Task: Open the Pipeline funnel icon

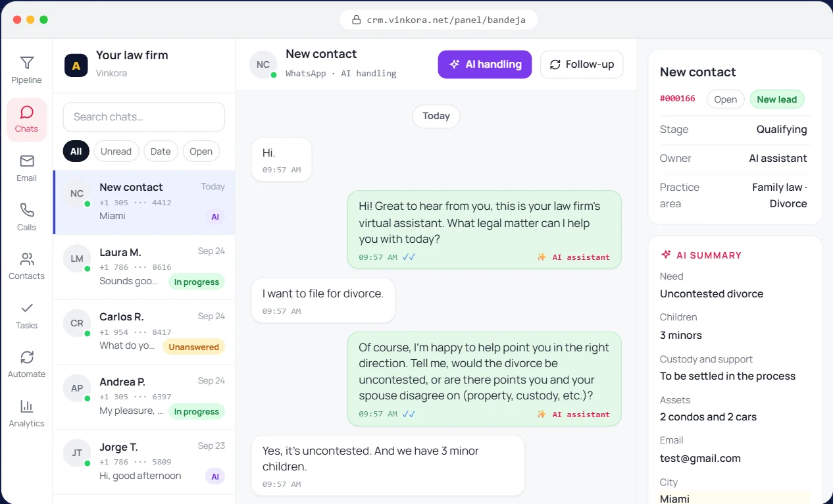Action: [x=26, y=63]
